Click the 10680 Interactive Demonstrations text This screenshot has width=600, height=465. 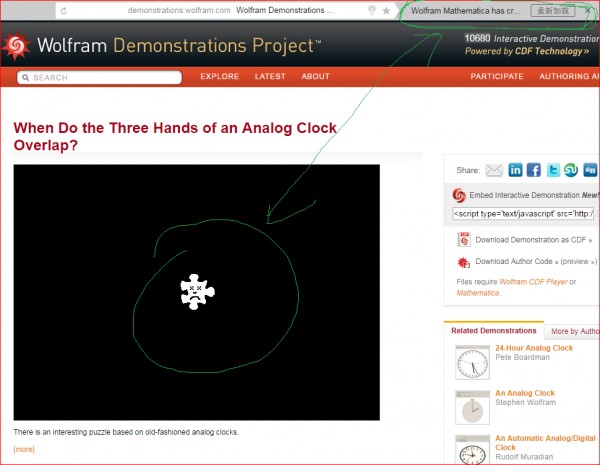pyautogui.click(x=532, y=38)
